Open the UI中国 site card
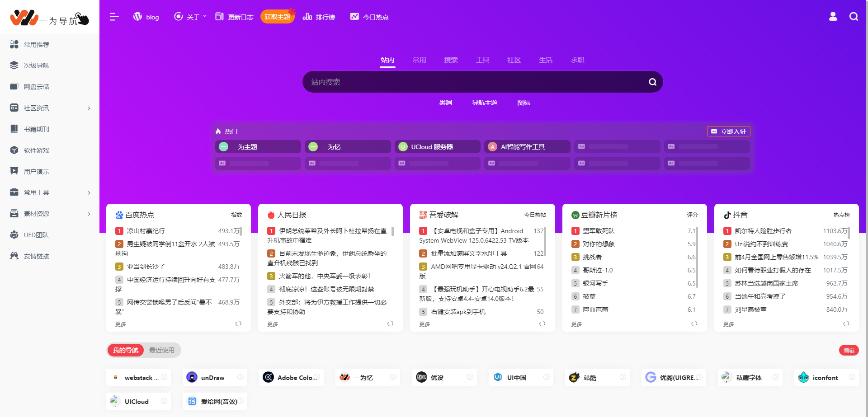The image size is (868, 417). pos(520,377)
